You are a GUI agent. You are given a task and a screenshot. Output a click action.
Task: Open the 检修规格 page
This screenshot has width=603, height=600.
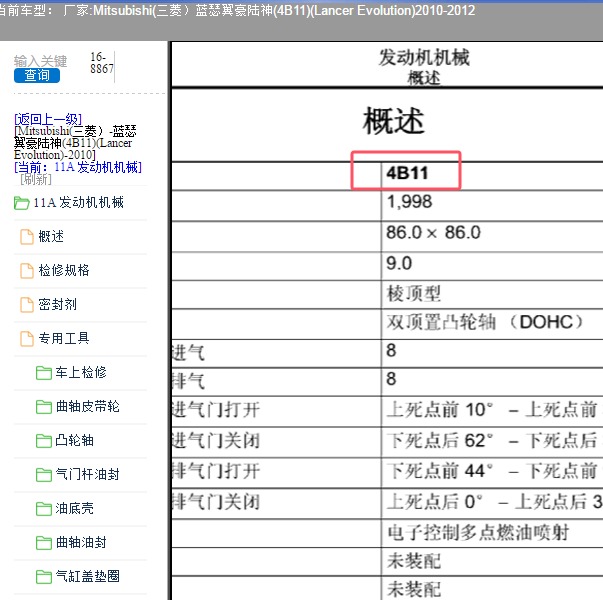pyautogui.click(x=64, y=270)
